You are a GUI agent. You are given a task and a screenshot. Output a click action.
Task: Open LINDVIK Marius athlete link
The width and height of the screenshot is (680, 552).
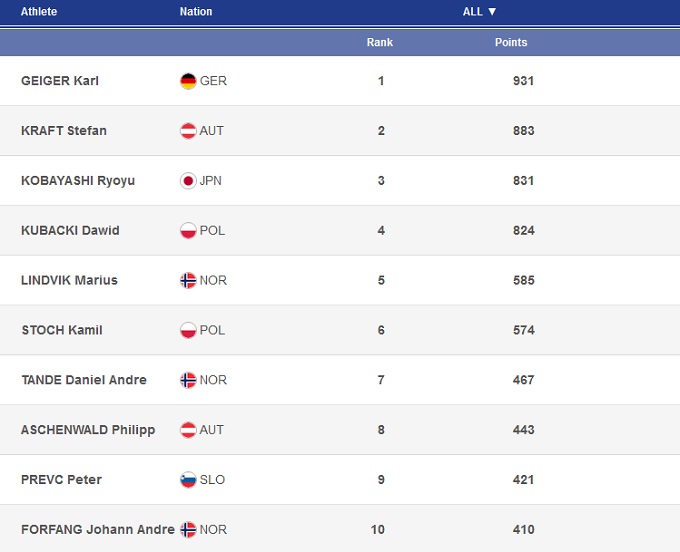pyautogui.click(x=69, y=281)
